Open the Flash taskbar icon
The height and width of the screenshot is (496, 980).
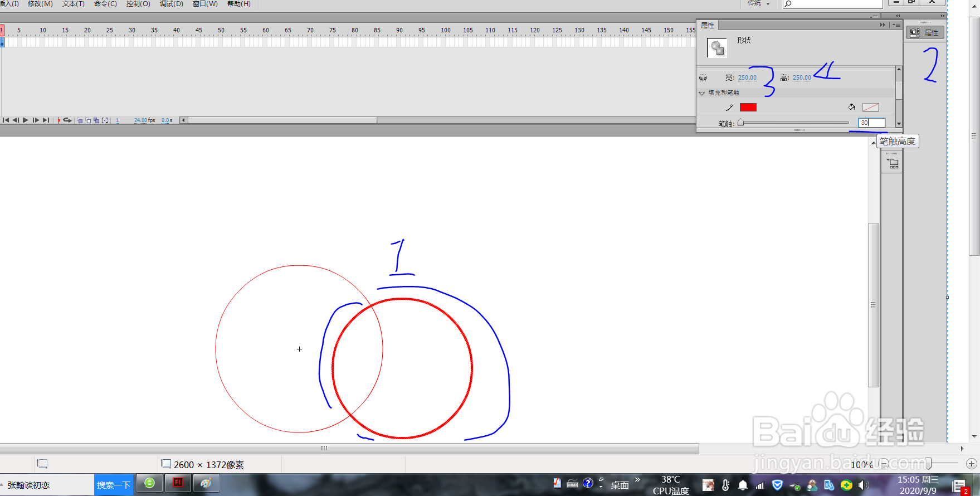pos(178,483)
